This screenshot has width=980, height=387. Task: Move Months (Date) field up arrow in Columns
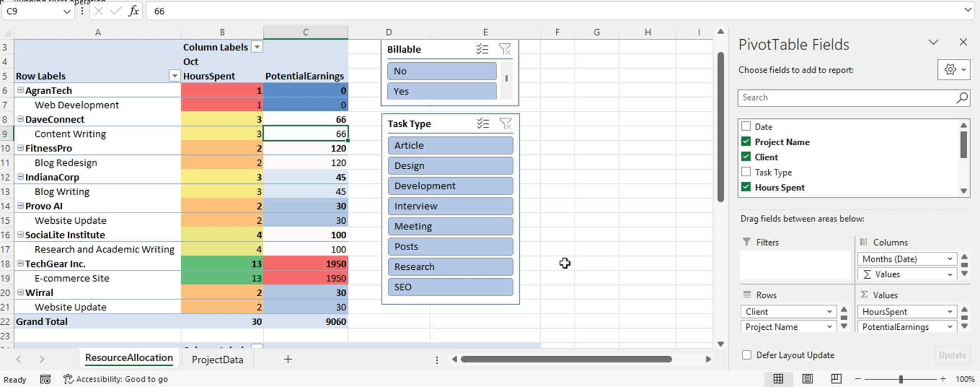[x=964, y=257]
